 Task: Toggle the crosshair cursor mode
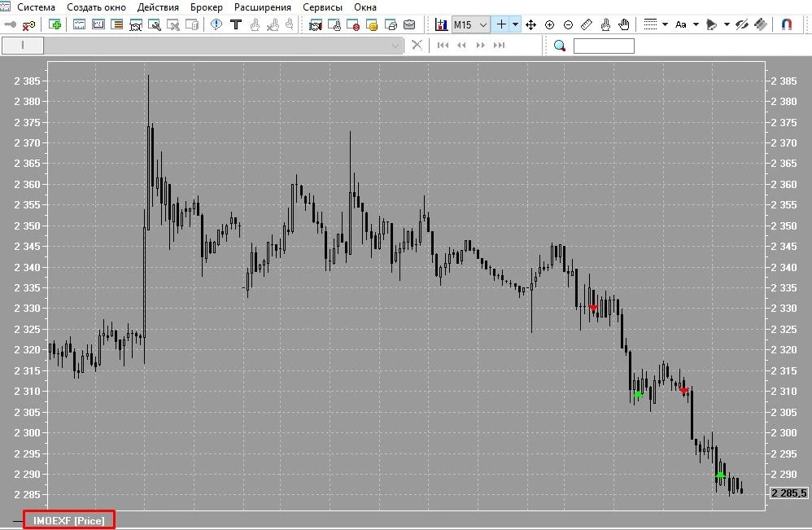click(x=500, y=24)
